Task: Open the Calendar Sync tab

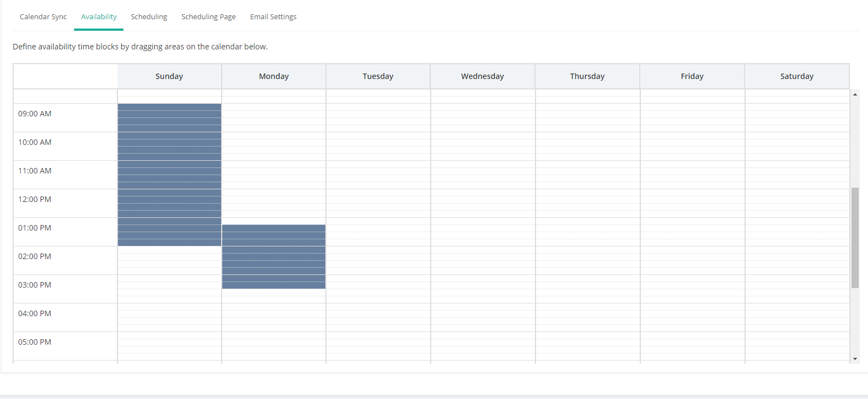Action: pyautogui.click(x=43, y=16)
